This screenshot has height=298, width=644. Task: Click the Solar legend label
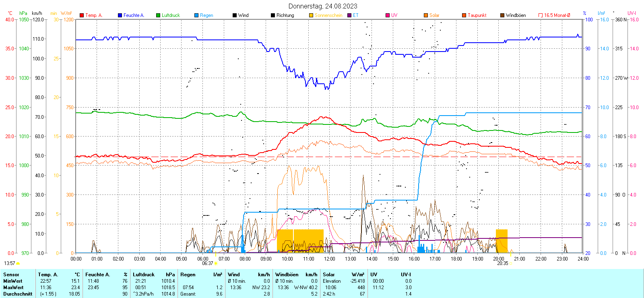(x=434, y=15)
